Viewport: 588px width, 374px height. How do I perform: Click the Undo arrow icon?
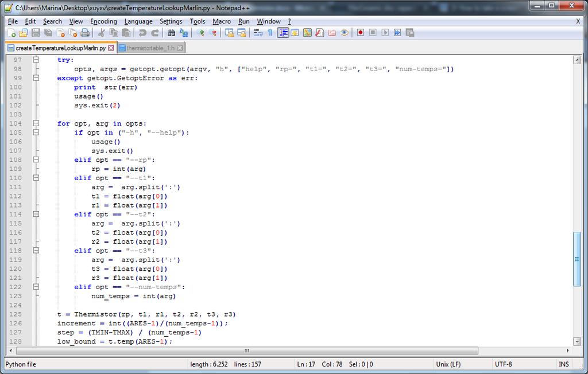(x=142, y=33)
